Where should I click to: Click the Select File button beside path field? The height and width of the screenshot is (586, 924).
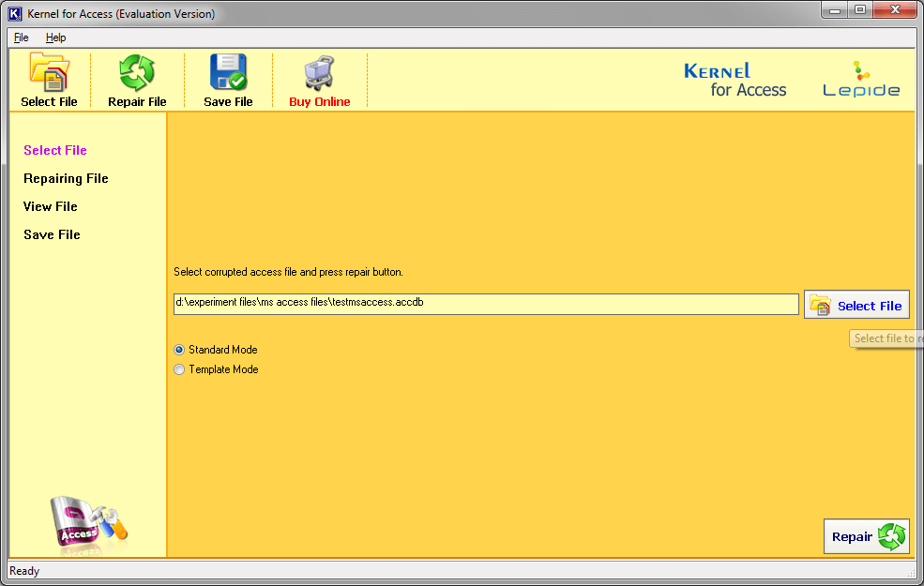[x=856, y=305]
